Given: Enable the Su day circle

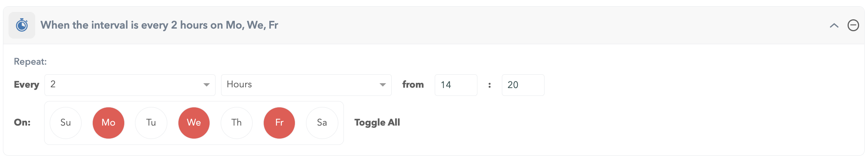Looking at the screenshot, I should [x=66, y=123].
